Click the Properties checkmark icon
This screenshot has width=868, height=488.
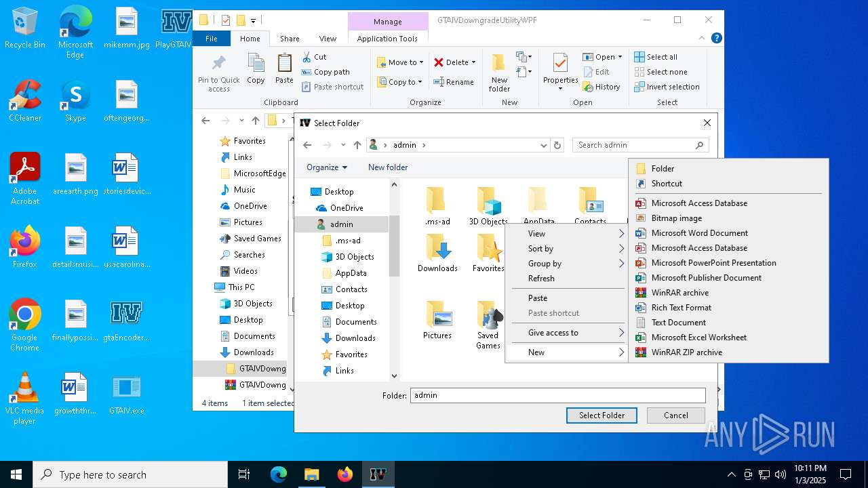pos(560,64)
